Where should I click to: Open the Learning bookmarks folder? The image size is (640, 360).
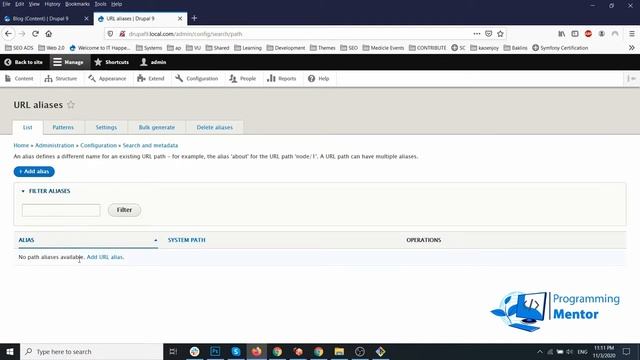click(x=248, y=48)
